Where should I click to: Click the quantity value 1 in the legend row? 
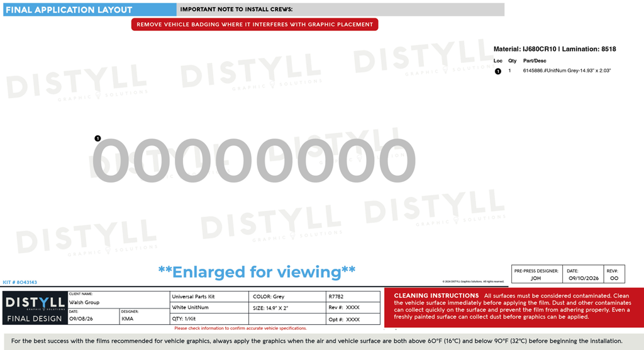[x=509, y=71]
